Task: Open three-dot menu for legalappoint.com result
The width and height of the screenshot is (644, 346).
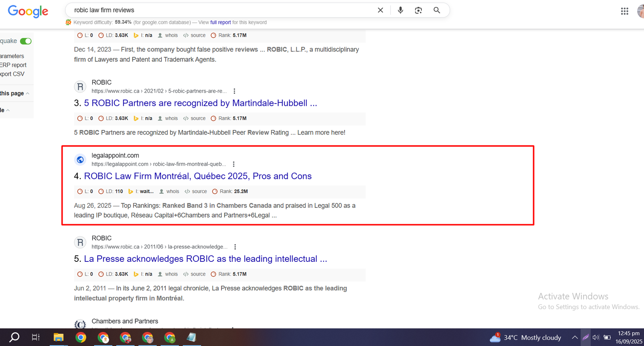Action: pyautogui.click(x=233, y=164)
